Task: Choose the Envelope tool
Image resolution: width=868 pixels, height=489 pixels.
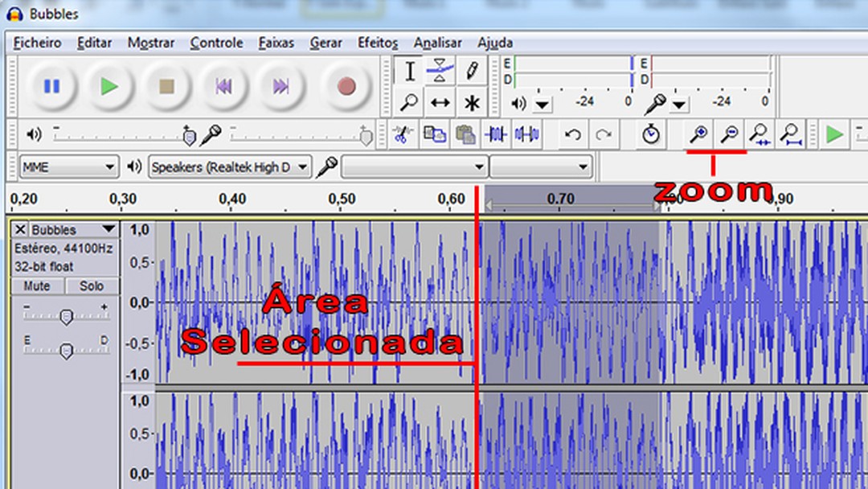Action: pyautogui.click(x=438, y=71)
